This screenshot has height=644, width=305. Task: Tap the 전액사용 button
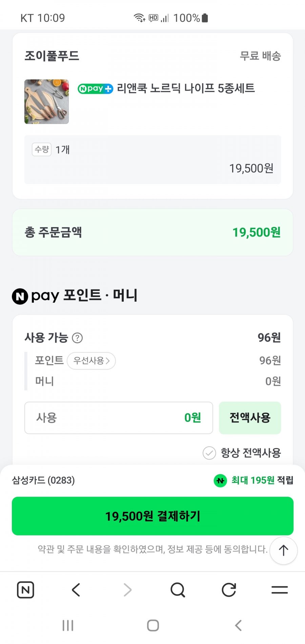[250, 418]
